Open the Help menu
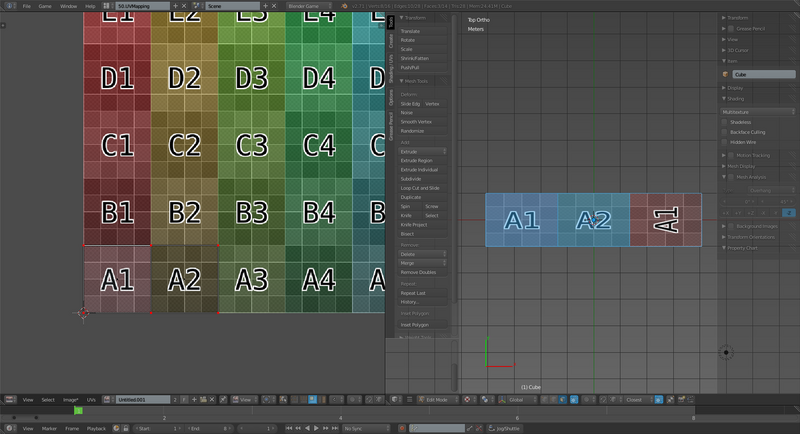The width and height of the screenshot is (800, 434). (x=90, y=6)
